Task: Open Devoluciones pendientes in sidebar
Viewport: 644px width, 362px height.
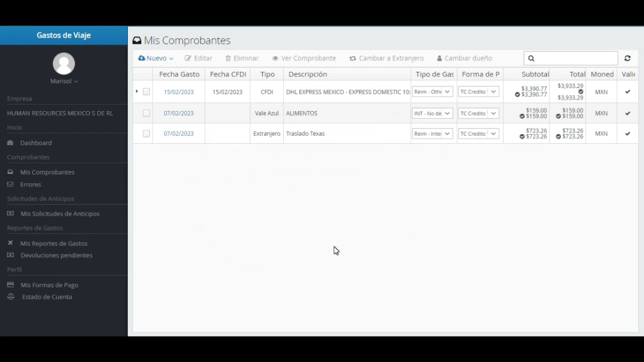Action: (57, 255)
